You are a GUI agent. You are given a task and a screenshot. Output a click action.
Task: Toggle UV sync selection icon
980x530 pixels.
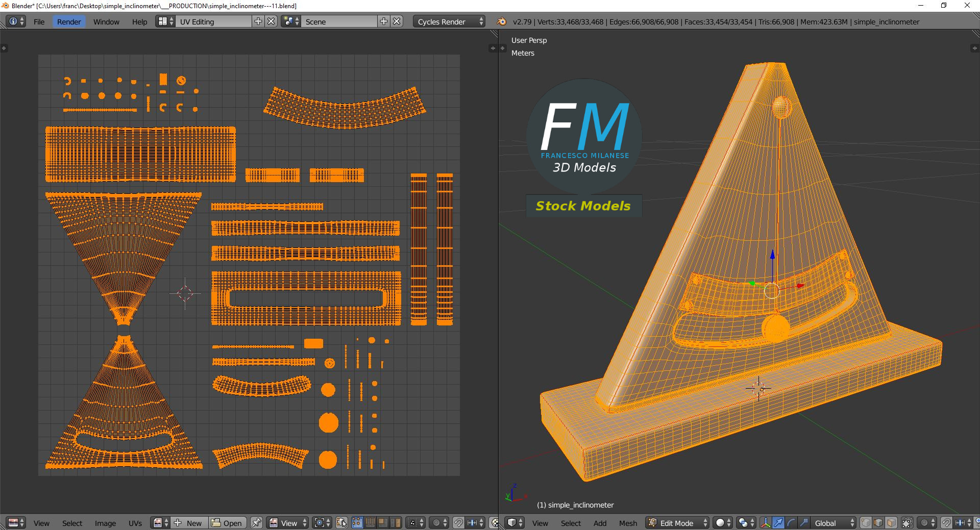point(341,523)
